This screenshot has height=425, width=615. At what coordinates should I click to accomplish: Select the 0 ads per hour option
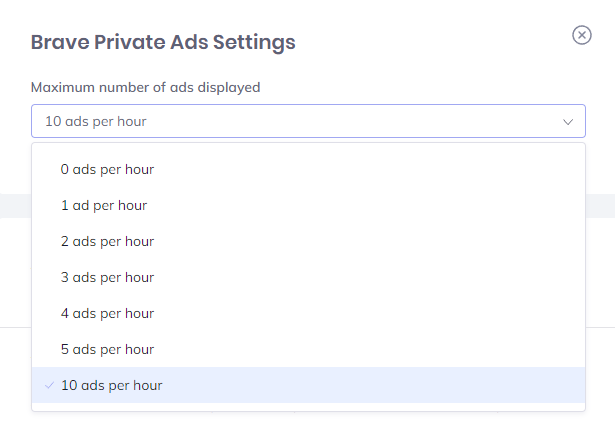click(308, 169)
